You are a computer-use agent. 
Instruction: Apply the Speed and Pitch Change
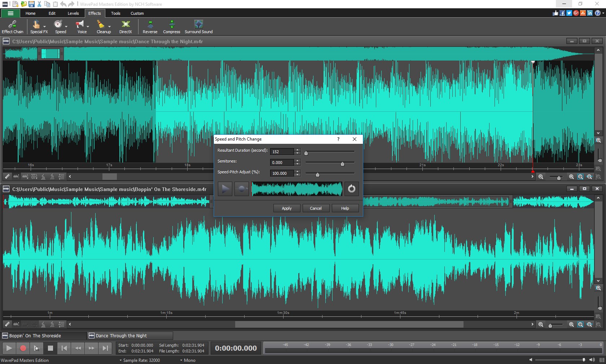click(x=286, y=208)
